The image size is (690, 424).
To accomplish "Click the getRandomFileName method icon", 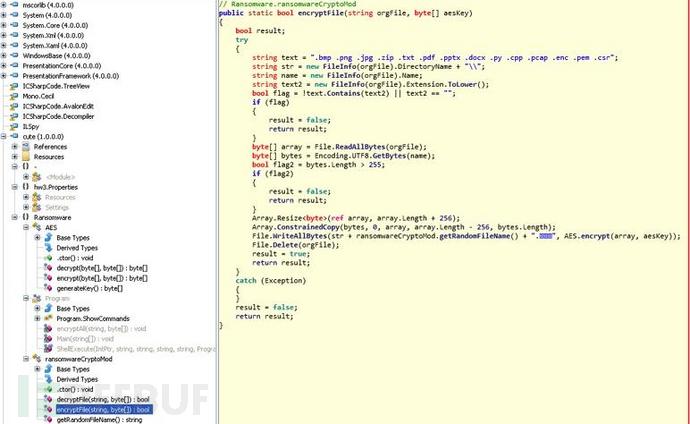I will pos(48,420).
